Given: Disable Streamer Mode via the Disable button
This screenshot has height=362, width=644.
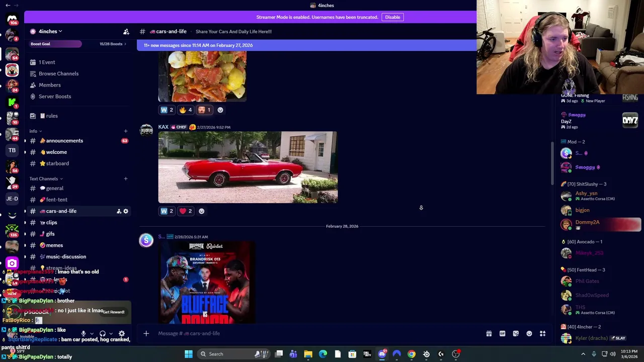Looking at the screenshot, I should (x=392, y=17).
